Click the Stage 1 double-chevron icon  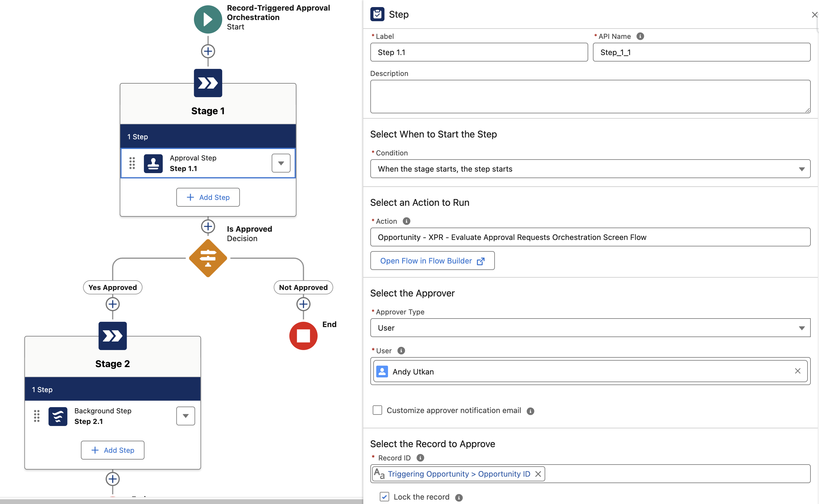point(208,83)
